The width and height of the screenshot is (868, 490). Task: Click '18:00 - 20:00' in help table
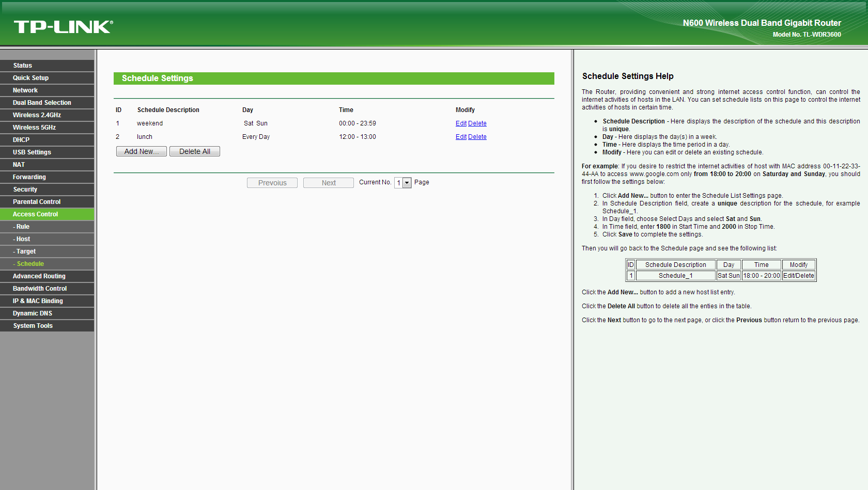762,276
